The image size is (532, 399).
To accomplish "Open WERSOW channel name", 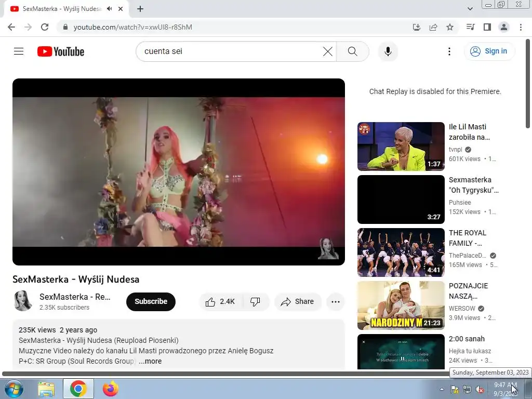I will click(462, 309).
